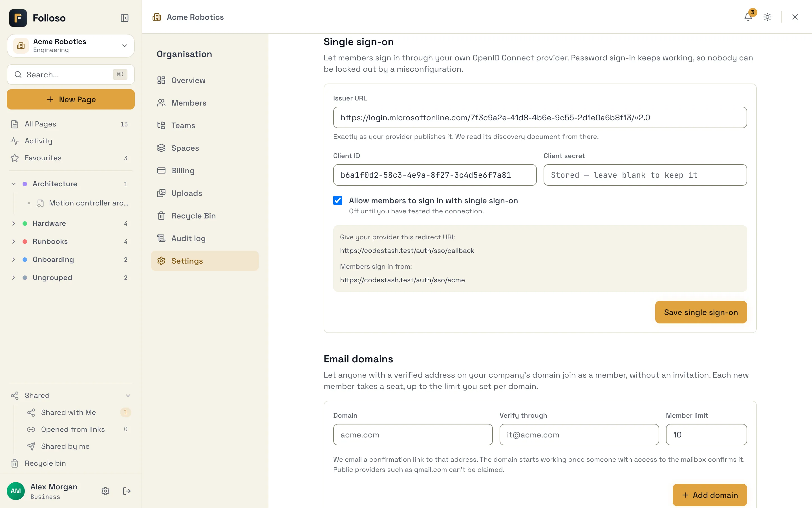This screenshot has width=812, height=508.
Task: Expand the Runbooks group
Action: point(14,241)
